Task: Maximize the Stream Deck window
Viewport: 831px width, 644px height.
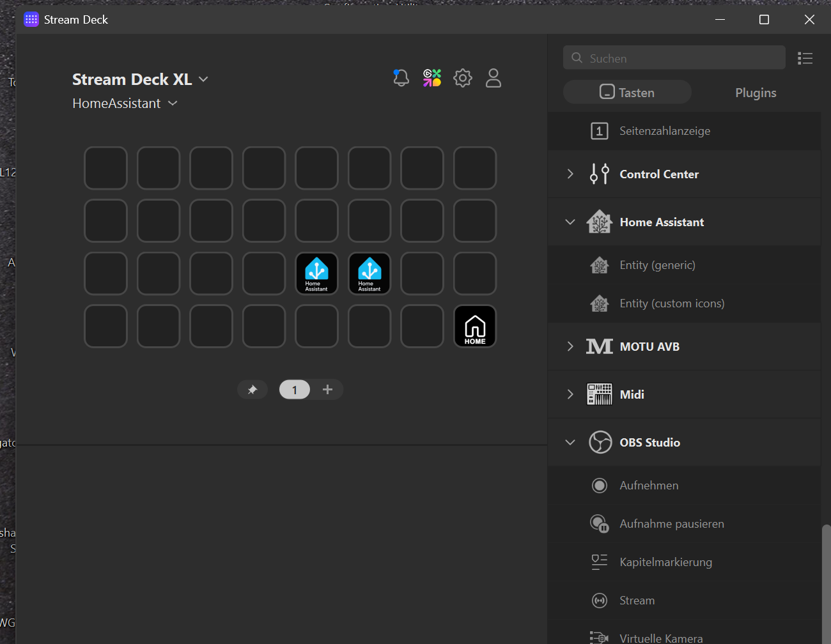Action: pyautogui.click(x=764, y=19)
